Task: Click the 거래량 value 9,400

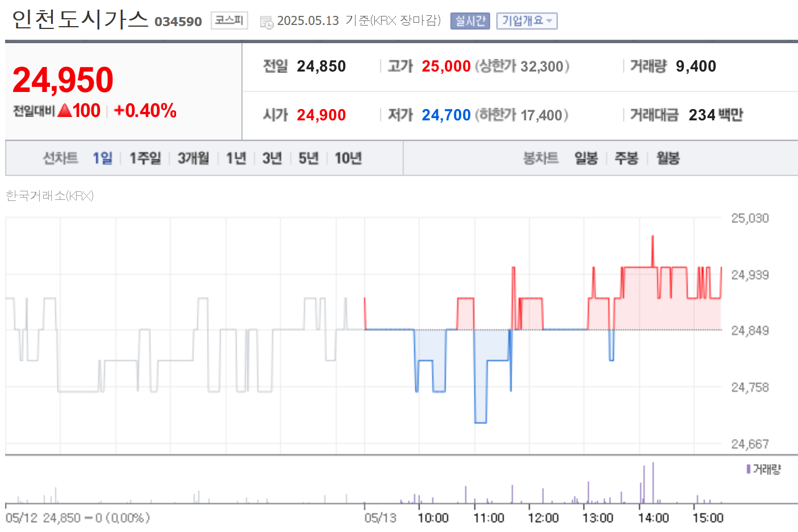Action: click(696, 66)
